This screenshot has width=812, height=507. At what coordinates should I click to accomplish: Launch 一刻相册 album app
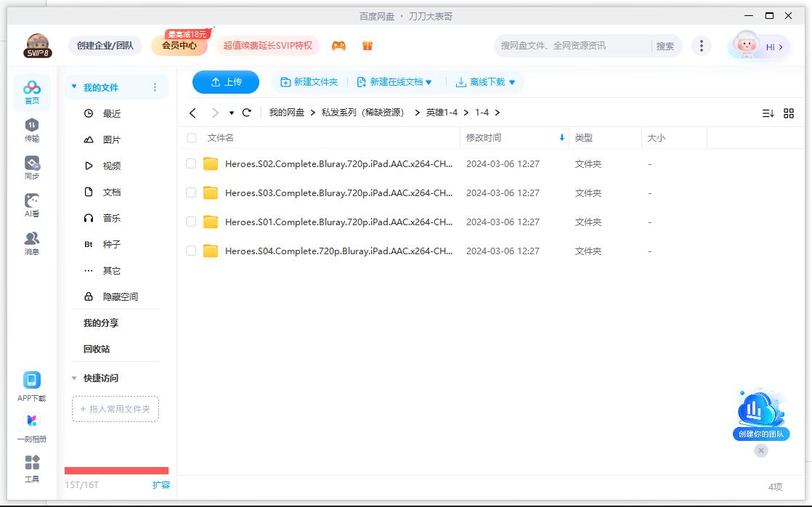[x=31, y=428]
